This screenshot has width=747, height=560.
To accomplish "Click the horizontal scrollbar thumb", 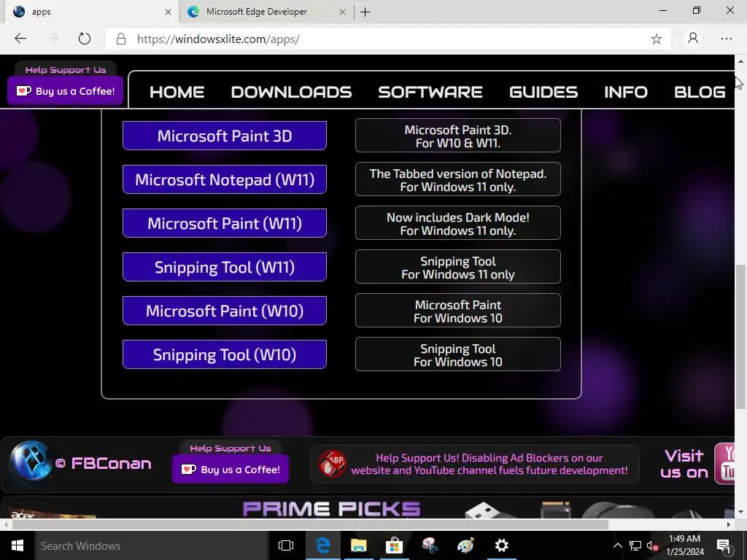I will pyautogui.click(x=310, y=525).
